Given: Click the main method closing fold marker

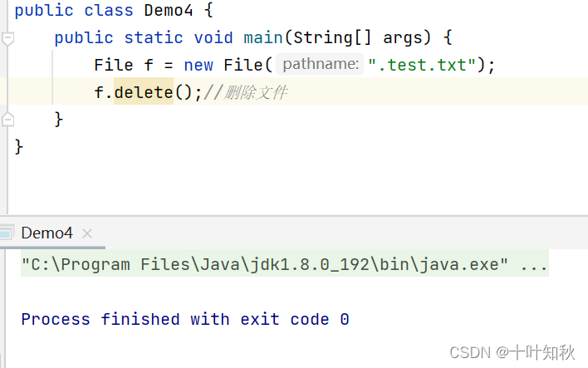Looking at the screenshot, I should (x=7, y=120).
